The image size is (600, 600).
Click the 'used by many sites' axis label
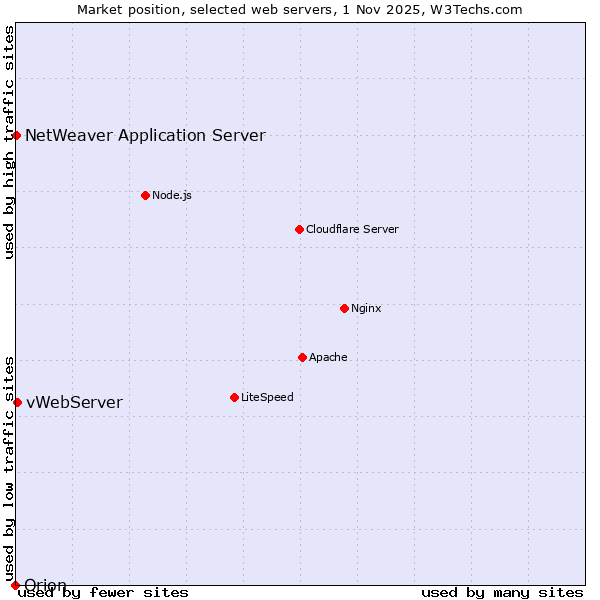(x=502, y=592)
